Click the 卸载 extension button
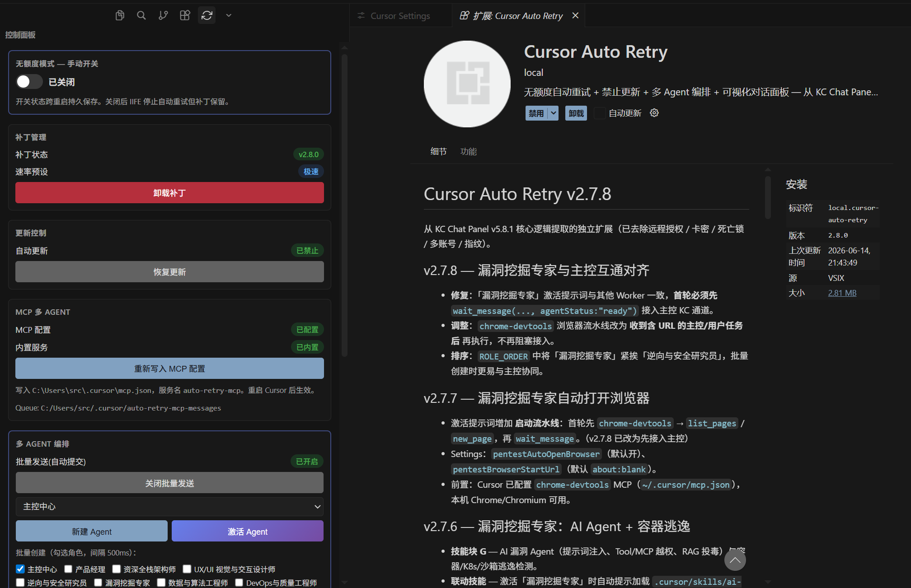 576,113
